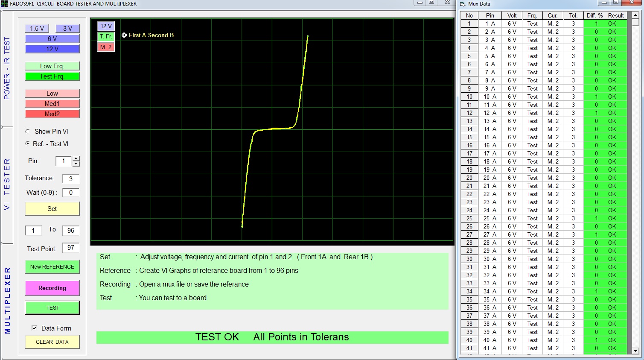
Task: Enable the Show Pin VI radio option
Action: point(28,132)
